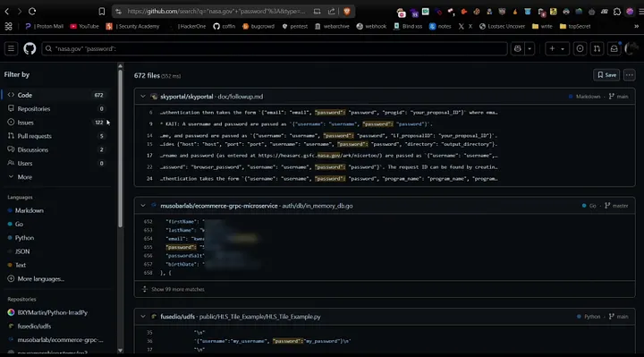Click the sidebar scrollbar down arrow
Screen dimensions: 644x357
pyautogui.click(x=121, y=351)
